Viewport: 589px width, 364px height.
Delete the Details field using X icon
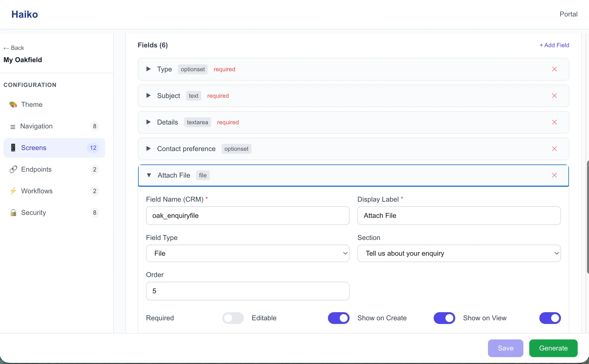point(554,122)
